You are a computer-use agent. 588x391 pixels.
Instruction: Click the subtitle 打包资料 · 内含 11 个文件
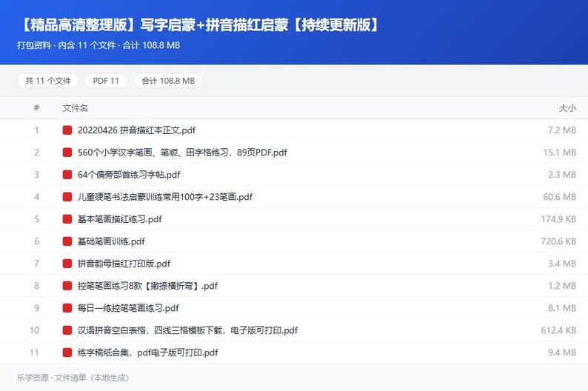point(98,45)
